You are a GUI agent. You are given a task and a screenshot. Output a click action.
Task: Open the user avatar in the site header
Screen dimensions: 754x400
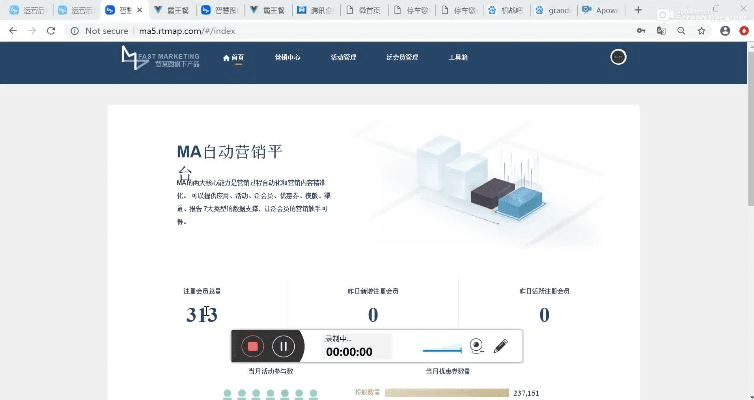click(618, 57)
